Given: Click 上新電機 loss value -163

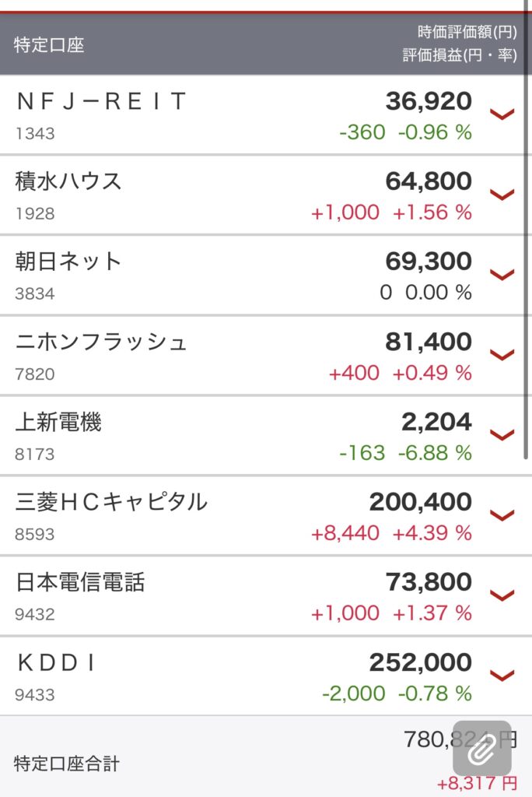Looking at the screenshot, I should pos(362,452).
